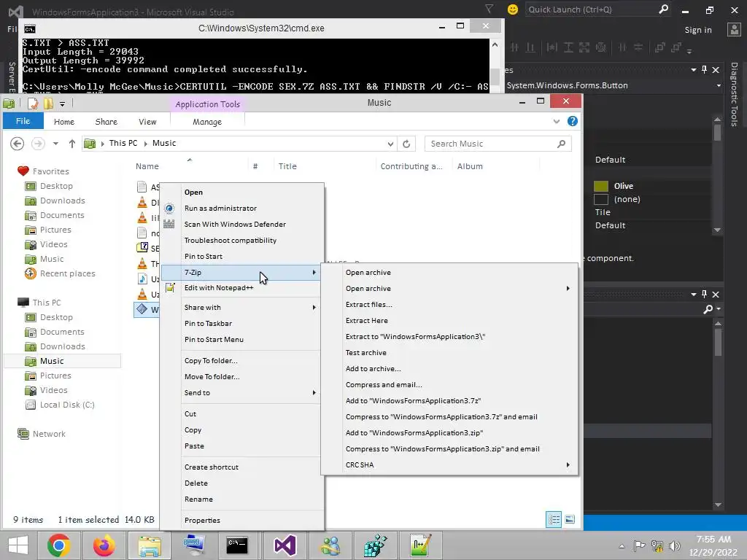Image resolution: width=747 pixels, height=560 pixels.
Task: Open Diagnostic Tools side tab
Action: tap(734, 94)
